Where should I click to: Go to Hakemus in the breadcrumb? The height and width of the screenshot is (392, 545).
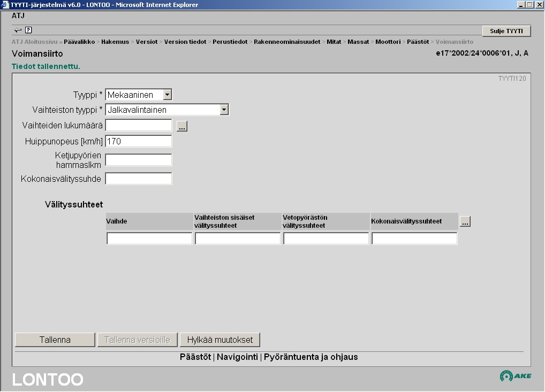[115, 42]
